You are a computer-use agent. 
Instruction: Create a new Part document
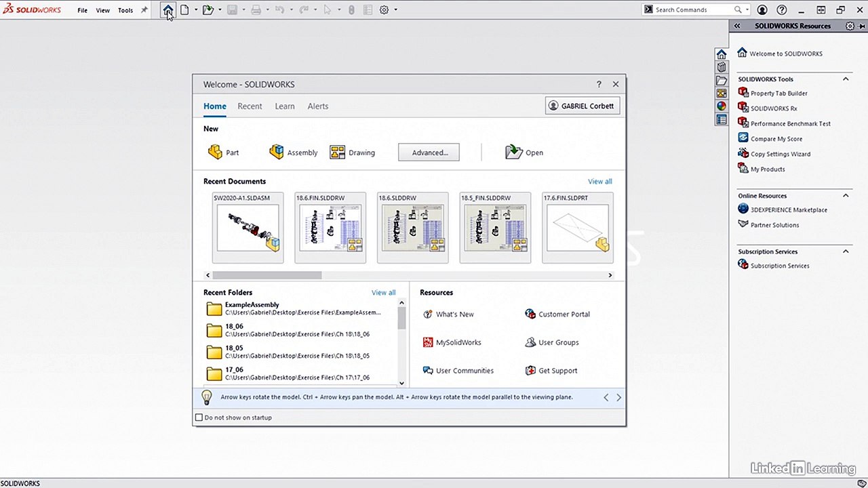coord(224,152)
